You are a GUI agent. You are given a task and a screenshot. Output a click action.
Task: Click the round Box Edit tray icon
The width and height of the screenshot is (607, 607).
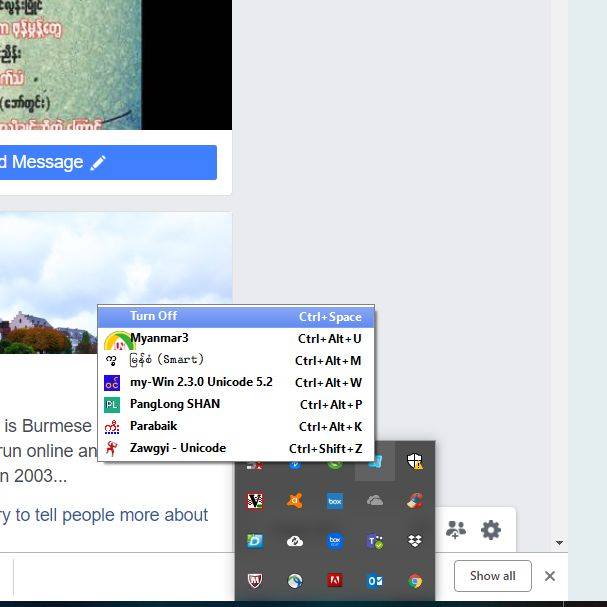coord(335,541)
